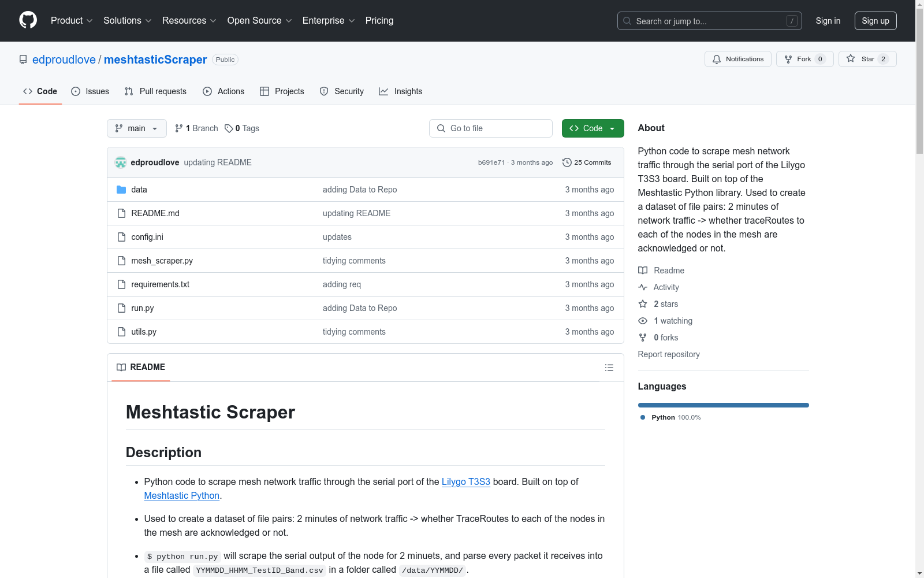Open the Pull requests tab
This screenshot has width=924, height=578.
[155, 91]
